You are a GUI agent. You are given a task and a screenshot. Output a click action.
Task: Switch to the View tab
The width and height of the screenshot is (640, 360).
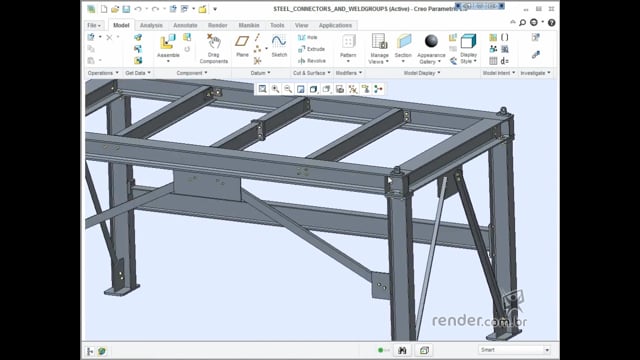[302, 25]
